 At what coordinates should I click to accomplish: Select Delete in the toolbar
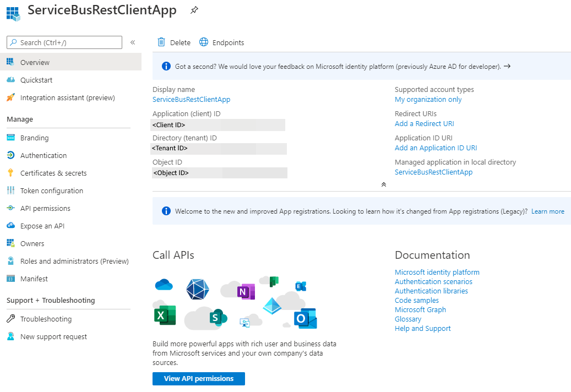click(180, 42)
